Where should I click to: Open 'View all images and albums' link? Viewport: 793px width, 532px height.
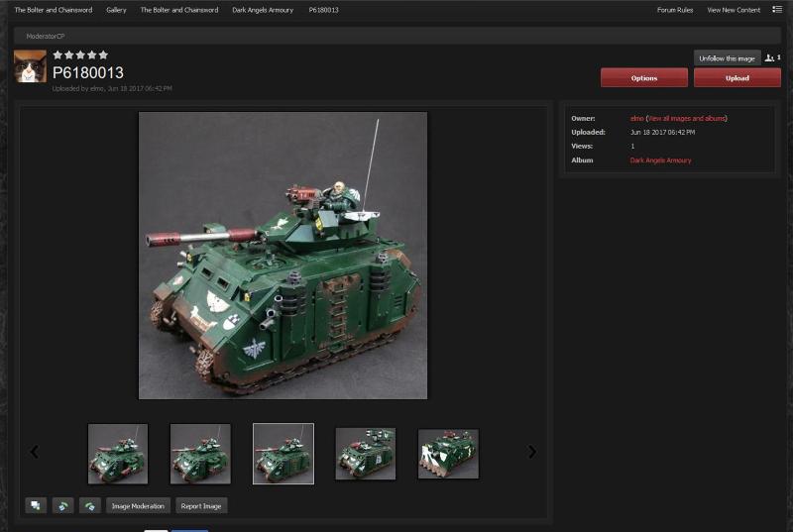coord(686,118)
